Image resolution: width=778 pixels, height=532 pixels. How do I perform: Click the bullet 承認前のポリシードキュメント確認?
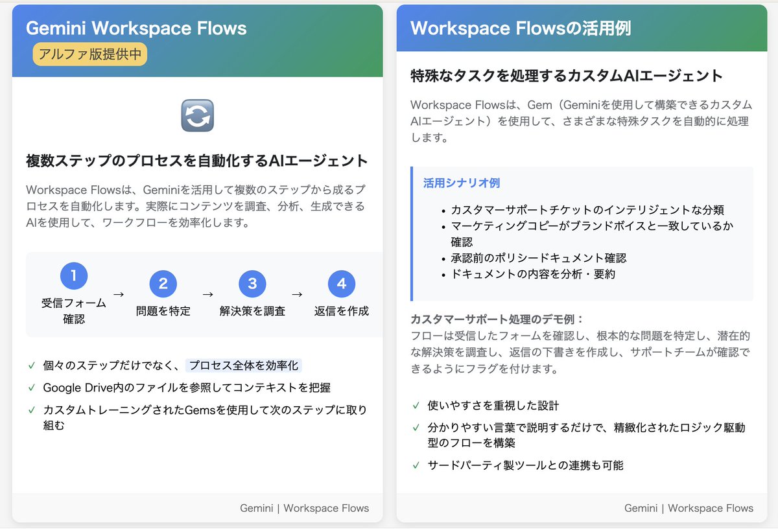click(539, 258)
